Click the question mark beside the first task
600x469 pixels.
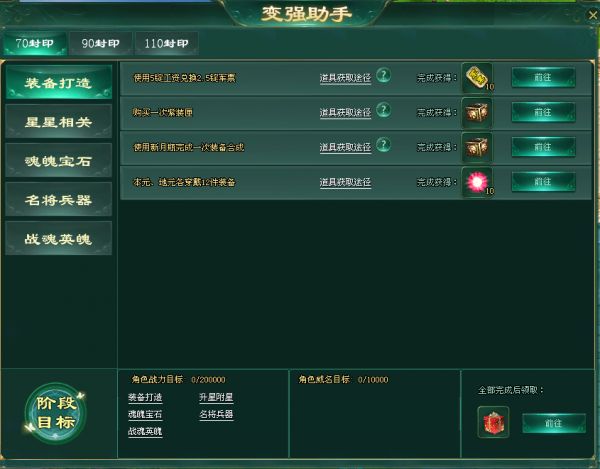(383, 75)
